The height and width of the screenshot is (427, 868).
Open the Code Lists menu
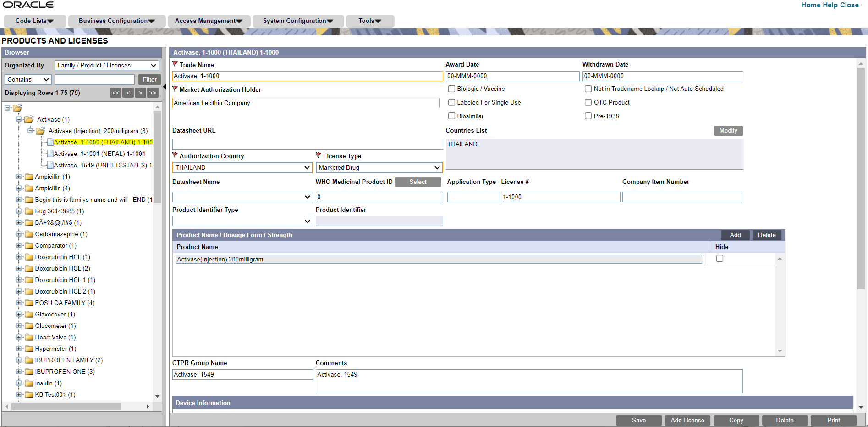click(x=35, y=21)
